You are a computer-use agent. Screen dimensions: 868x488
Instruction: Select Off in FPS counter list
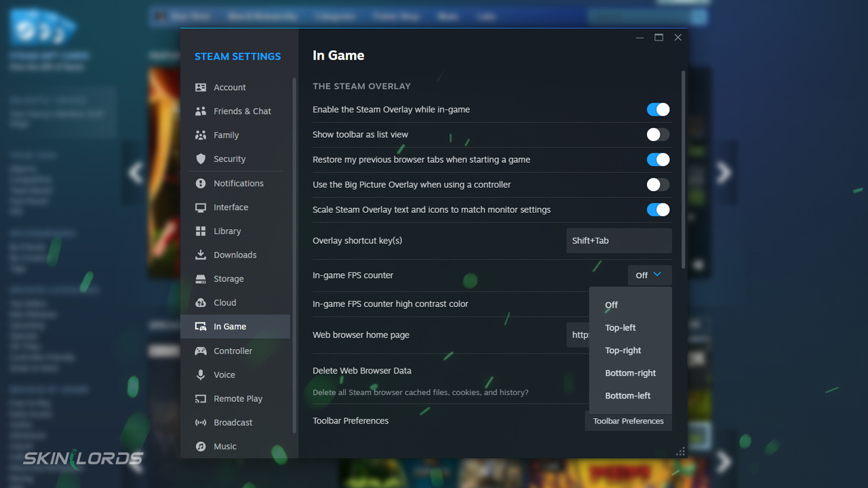pos(631,305)
